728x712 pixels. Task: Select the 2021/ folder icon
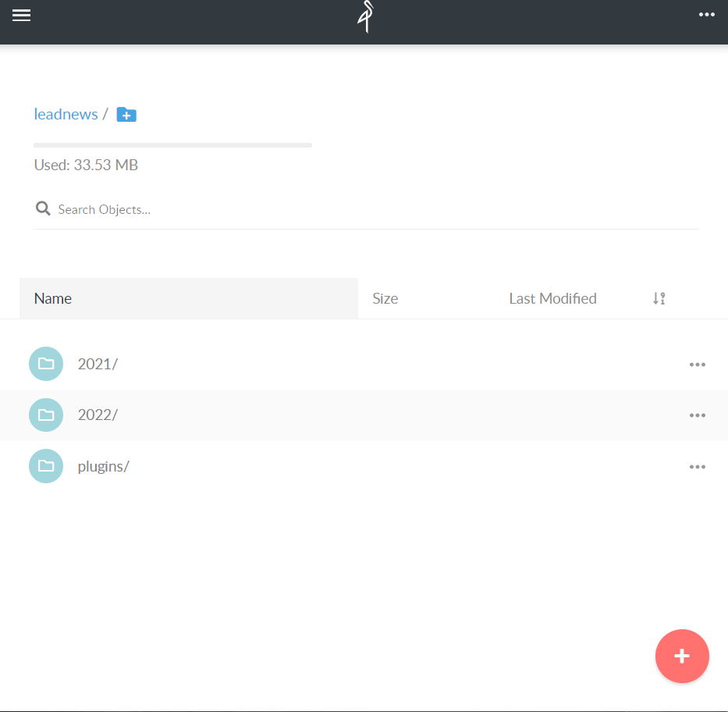point(46,364)
